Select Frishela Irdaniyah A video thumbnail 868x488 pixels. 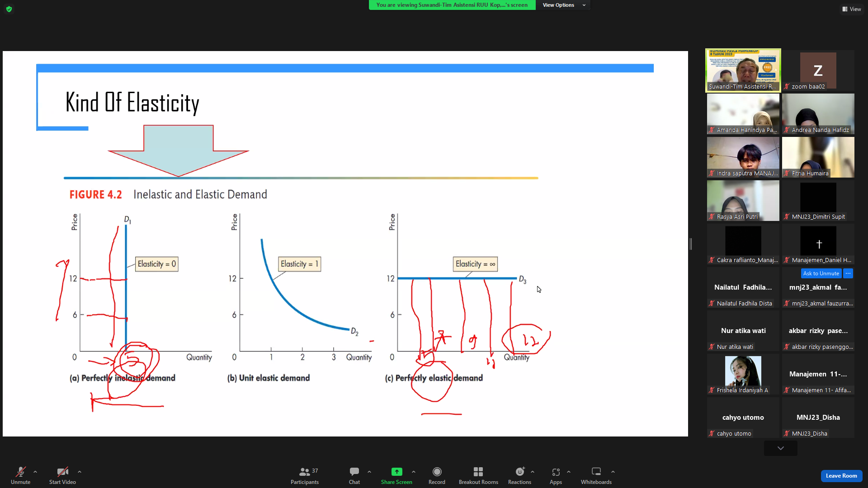coord(743,374)
